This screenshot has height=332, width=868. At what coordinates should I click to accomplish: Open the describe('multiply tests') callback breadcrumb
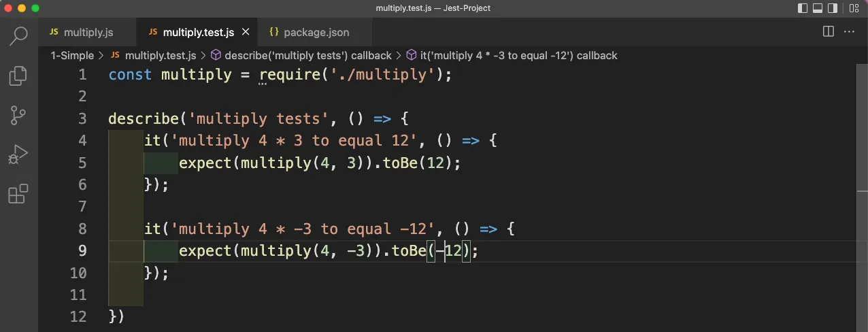pos(308,55)
